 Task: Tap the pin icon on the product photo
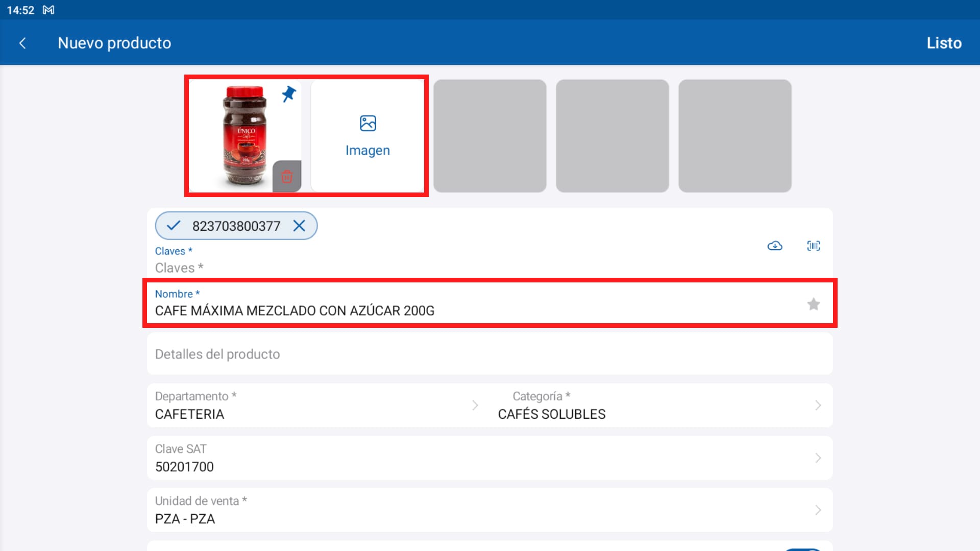pos(288,94)
